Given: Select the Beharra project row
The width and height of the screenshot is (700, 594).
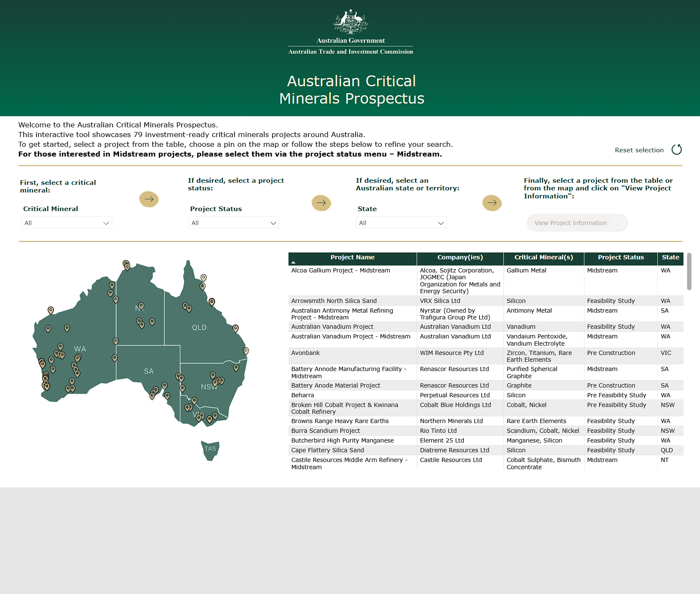Looking at the screenshot, I should point(486,395).
